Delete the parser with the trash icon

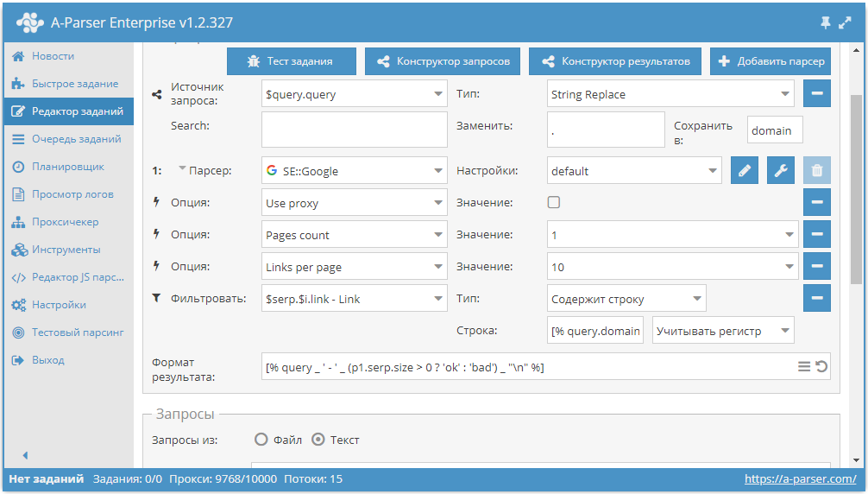click(816, 171)
